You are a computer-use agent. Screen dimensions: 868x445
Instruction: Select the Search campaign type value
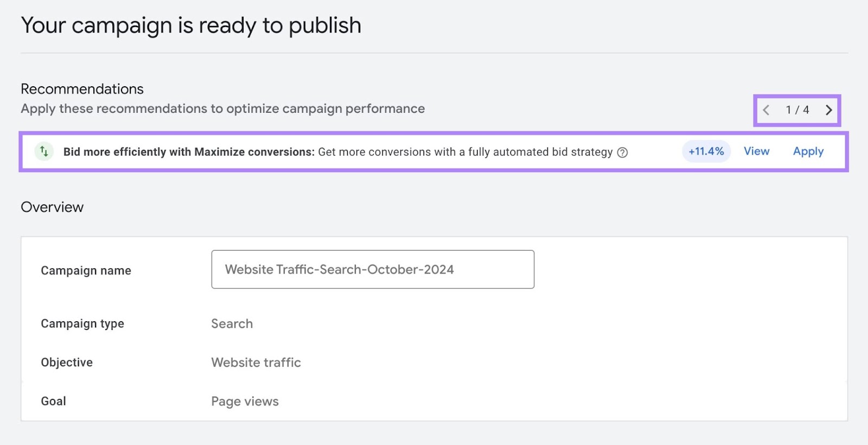[232, 323]
